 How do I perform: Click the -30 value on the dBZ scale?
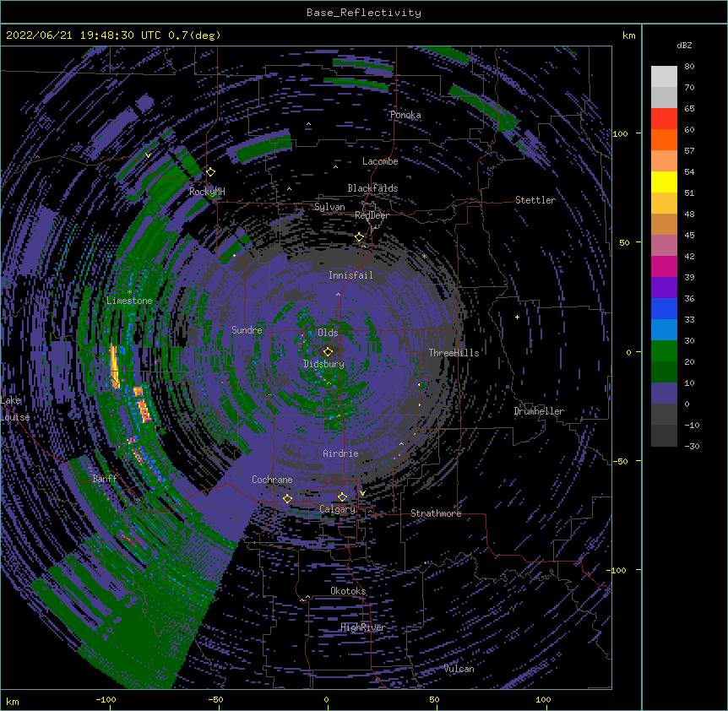(692, 446)
